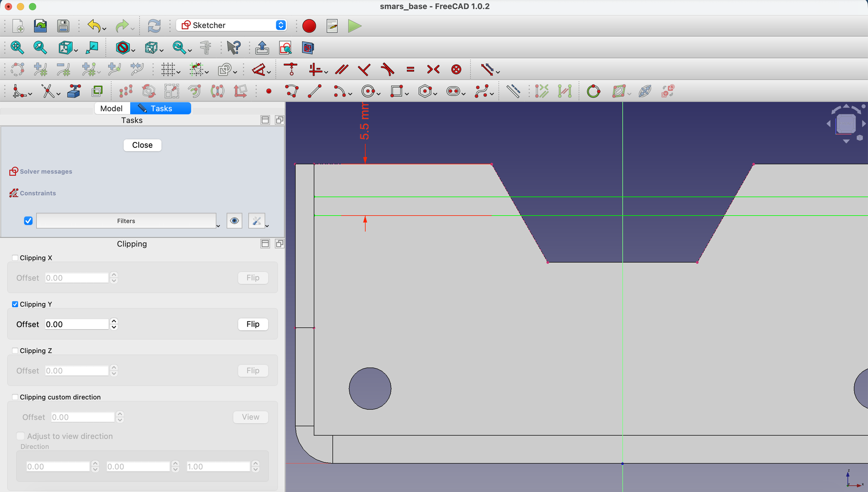
Task: Click the Fit all zoom icon
Action: click(x=17, y=47)
